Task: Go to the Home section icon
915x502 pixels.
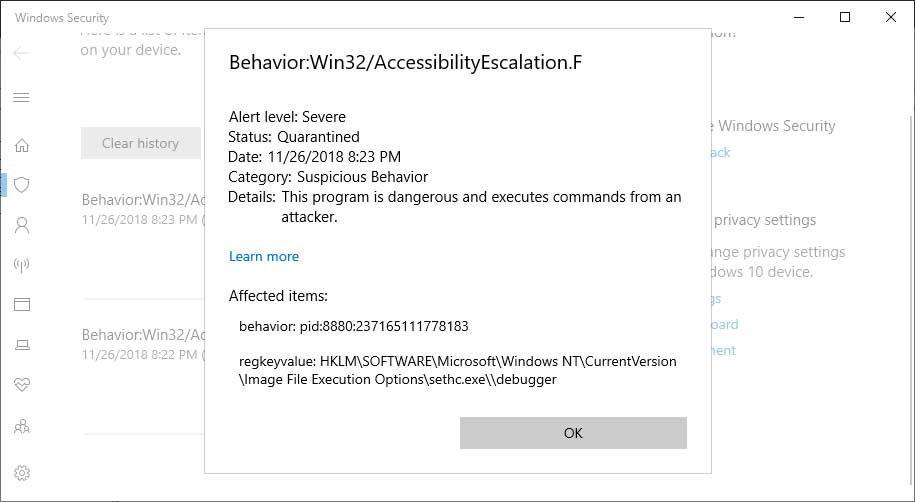Action: [x=22, y=145]
